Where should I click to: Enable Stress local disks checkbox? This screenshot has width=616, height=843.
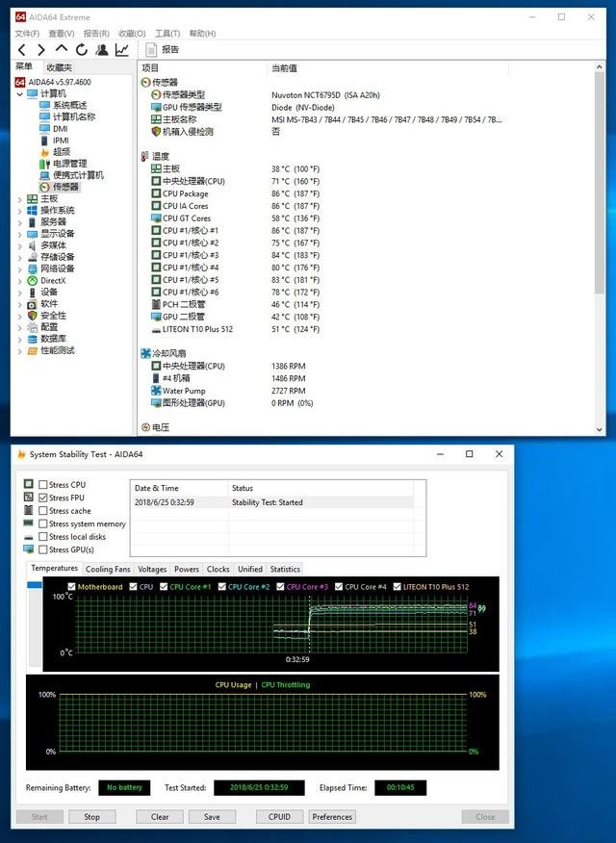tap(43, 537)
